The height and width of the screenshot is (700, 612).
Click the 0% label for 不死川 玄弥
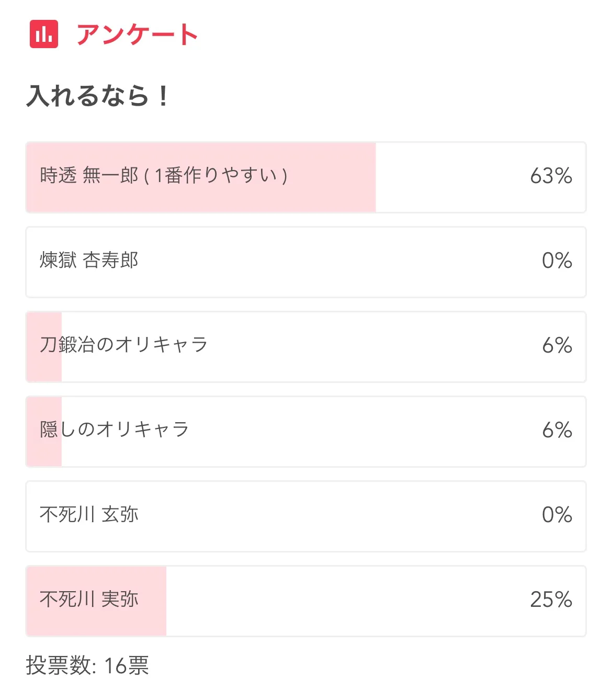557,515
